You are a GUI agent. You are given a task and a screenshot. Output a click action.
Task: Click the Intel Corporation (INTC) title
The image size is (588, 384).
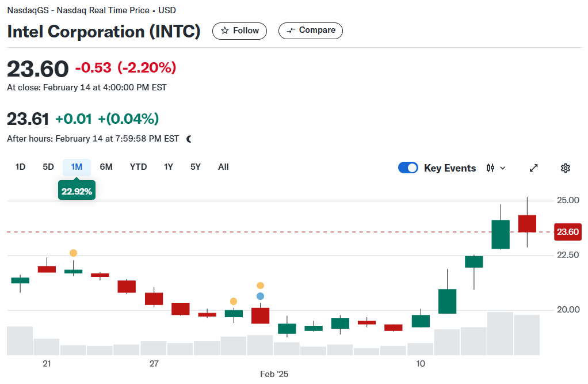104,31
